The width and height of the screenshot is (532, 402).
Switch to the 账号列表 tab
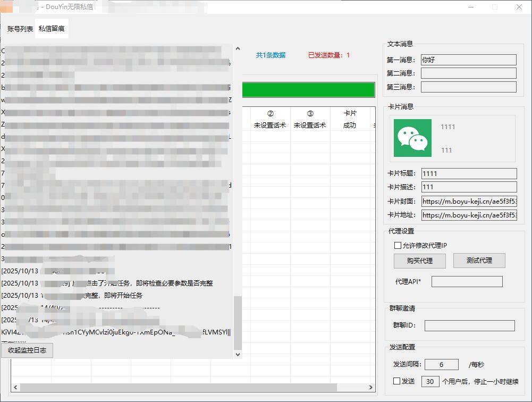click(20, 29)
